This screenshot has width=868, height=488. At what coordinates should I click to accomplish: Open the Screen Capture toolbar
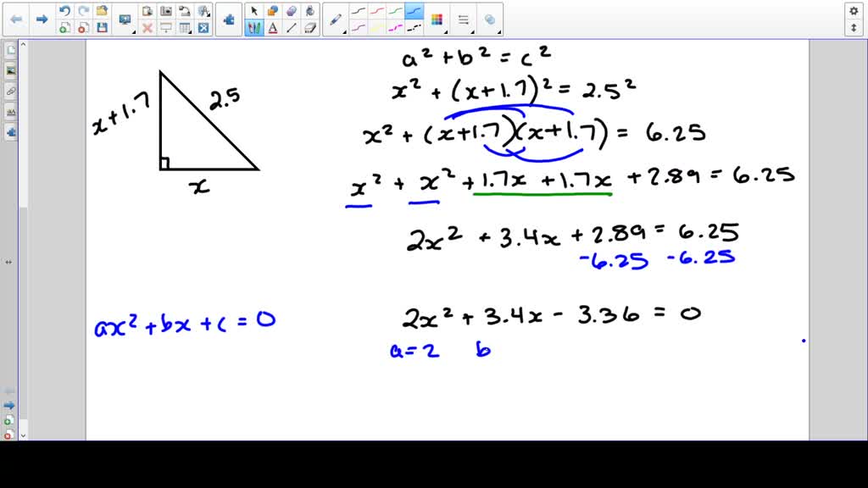coord(166,11)
